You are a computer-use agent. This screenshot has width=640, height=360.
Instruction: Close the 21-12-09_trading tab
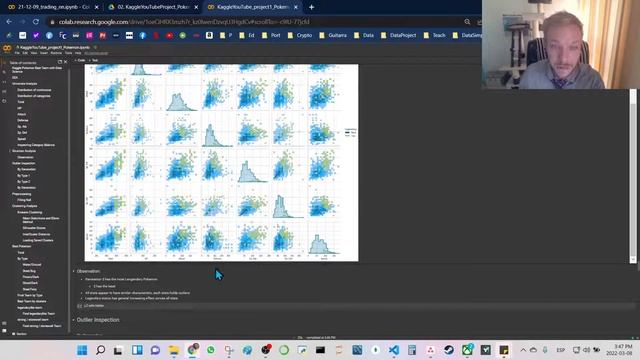pyautogui.click(x=97, y=7)
